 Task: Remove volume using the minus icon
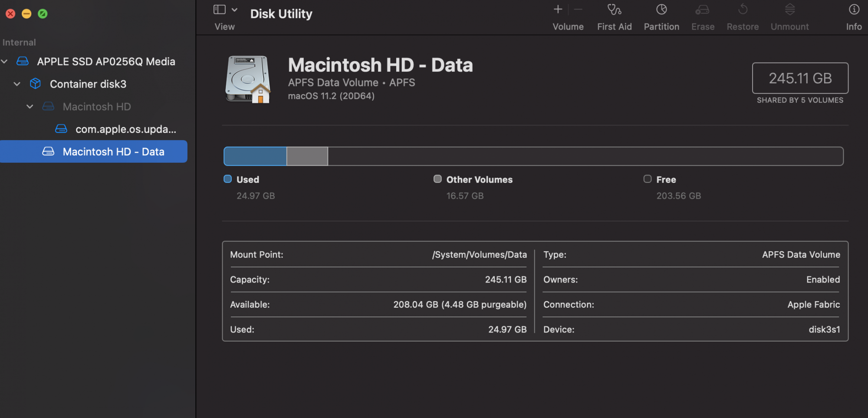[578, 9]
